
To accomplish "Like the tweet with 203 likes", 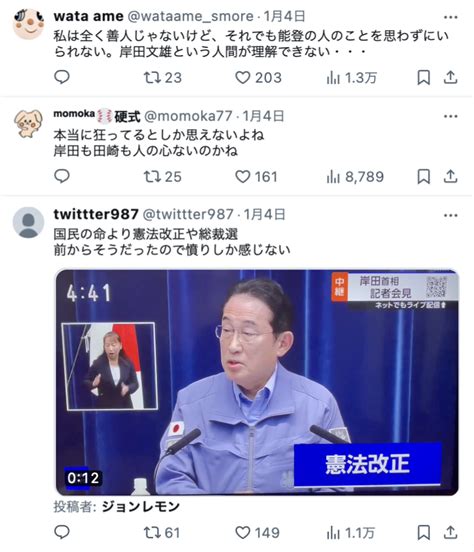I will tap(258, 77).
